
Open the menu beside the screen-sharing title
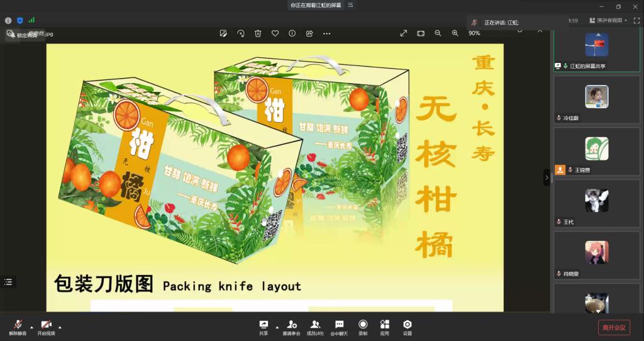click(x=350, y=5)
